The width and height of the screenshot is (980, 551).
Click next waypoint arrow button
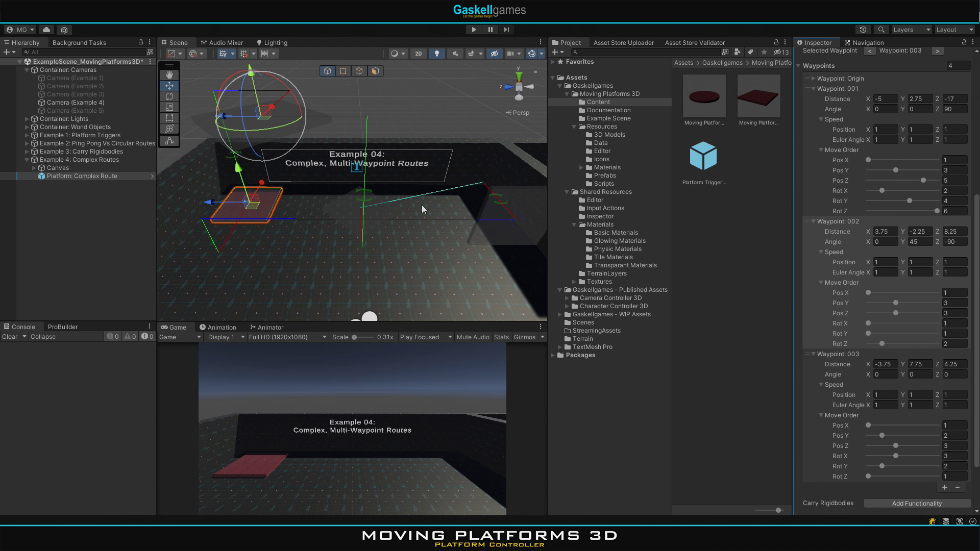pos(937,51)
